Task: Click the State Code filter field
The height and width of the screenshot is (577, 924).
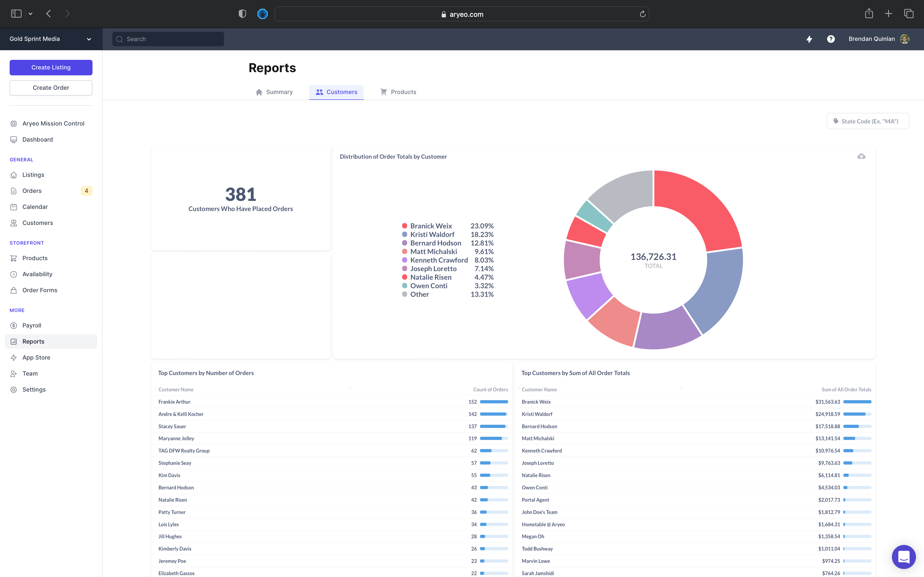Action: (868, 121)
